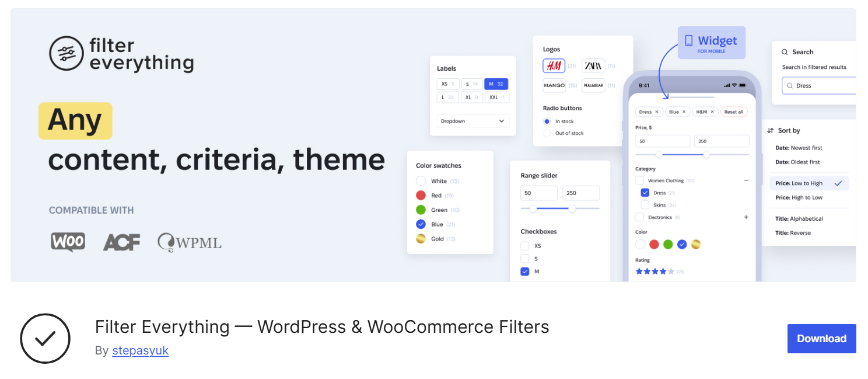Click the magnifier icon inside Dress search field
Image resolution: width=868 pixels, height=379 pixels.
coord(790,86)
